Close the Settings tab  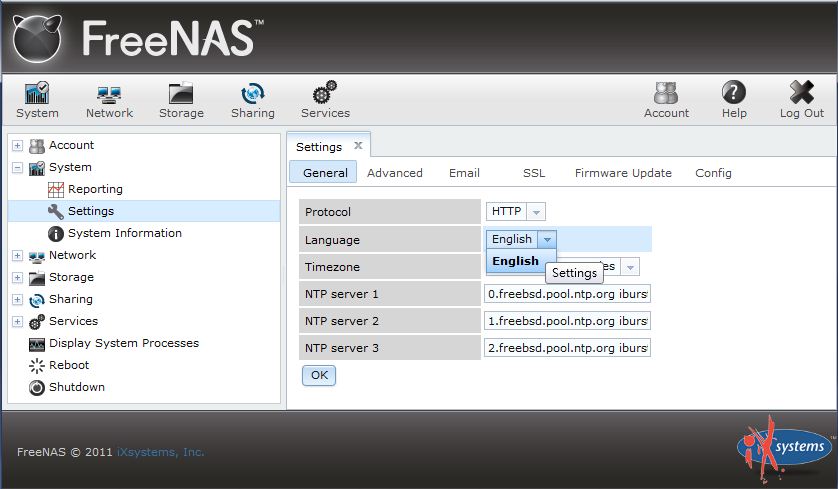(358, 145)
